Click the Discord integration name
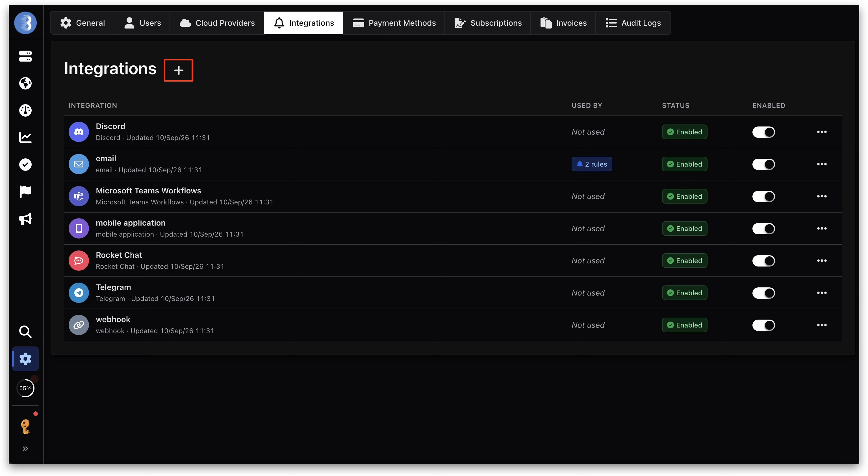This screenshot has height=476, width=868. 110,126
